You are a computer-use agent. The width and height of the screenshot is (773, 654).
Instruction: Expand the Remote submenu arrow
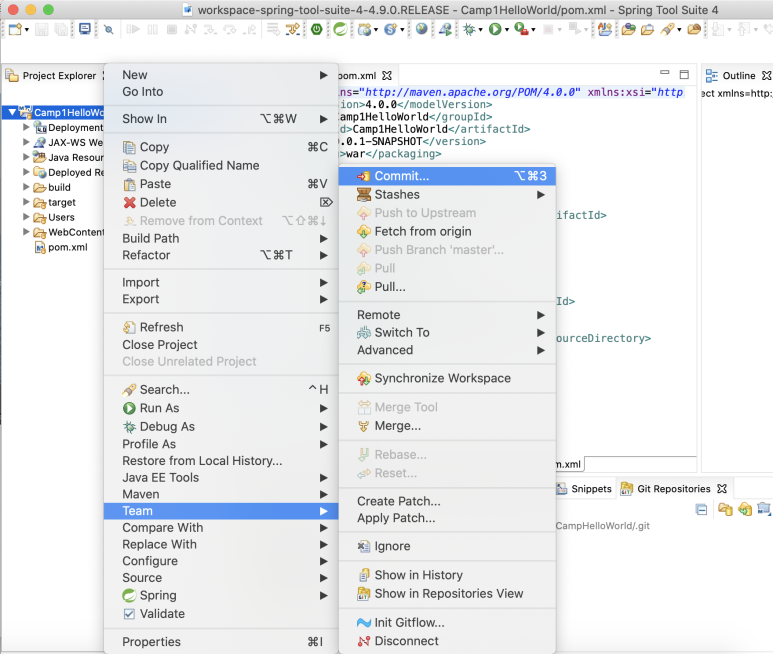click(x=541, y=315)
